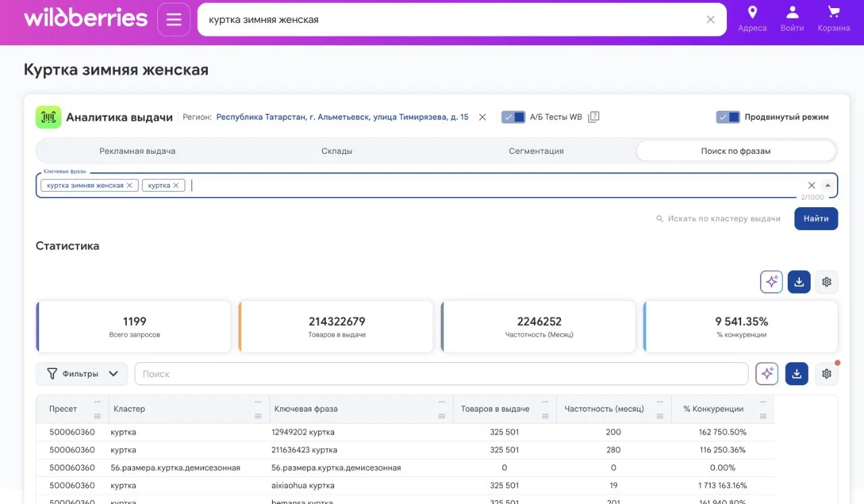Viewport: 864px width, 504px height.
Task: Remove the 'куртка зимняя женская' phrase chip
Action: pyautogui.click(x=130, y=186)
